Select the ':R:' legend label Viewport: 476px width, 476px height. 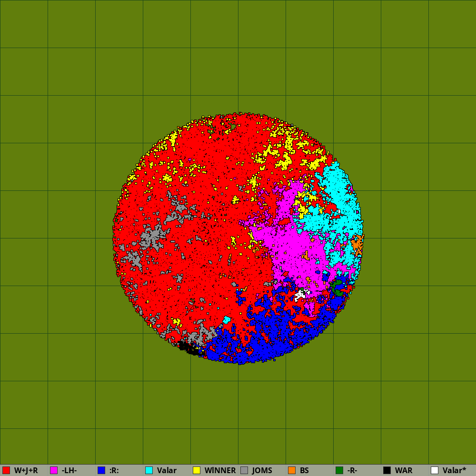point(114,470)
